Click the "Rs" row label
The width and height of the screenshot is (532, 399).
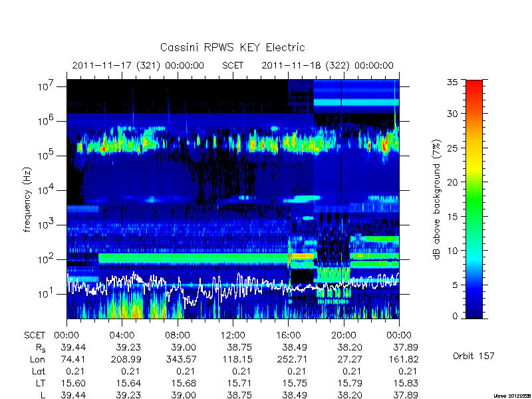[41, 348]
